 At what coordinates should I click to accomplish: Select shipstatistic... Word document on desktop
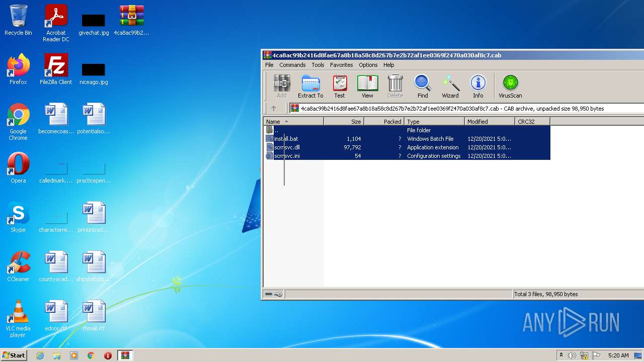pos(94,266)
